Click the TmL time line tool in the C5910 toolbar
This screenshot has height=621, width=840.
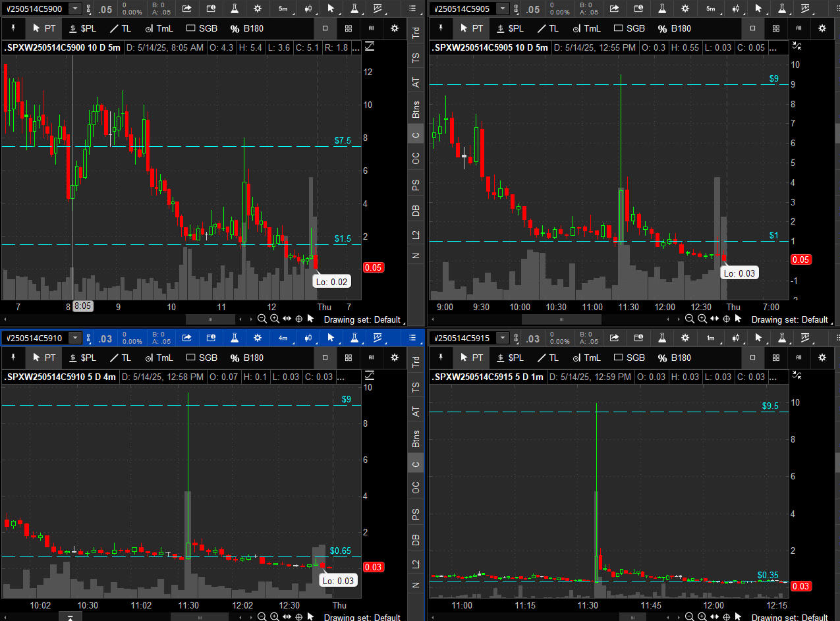pyautogui.click(x=159, y=358)
